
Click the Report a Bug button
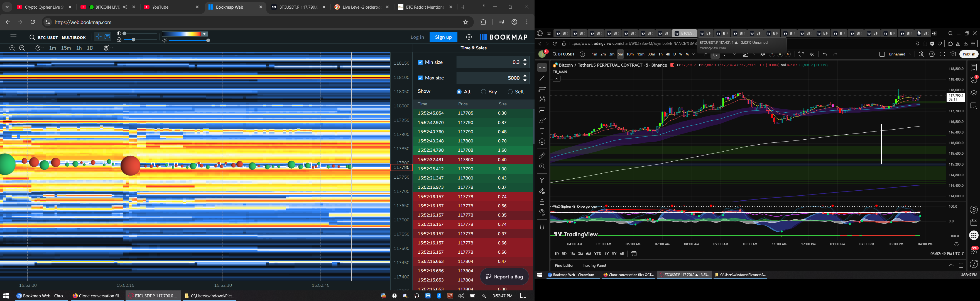click(x=504, y=277)
